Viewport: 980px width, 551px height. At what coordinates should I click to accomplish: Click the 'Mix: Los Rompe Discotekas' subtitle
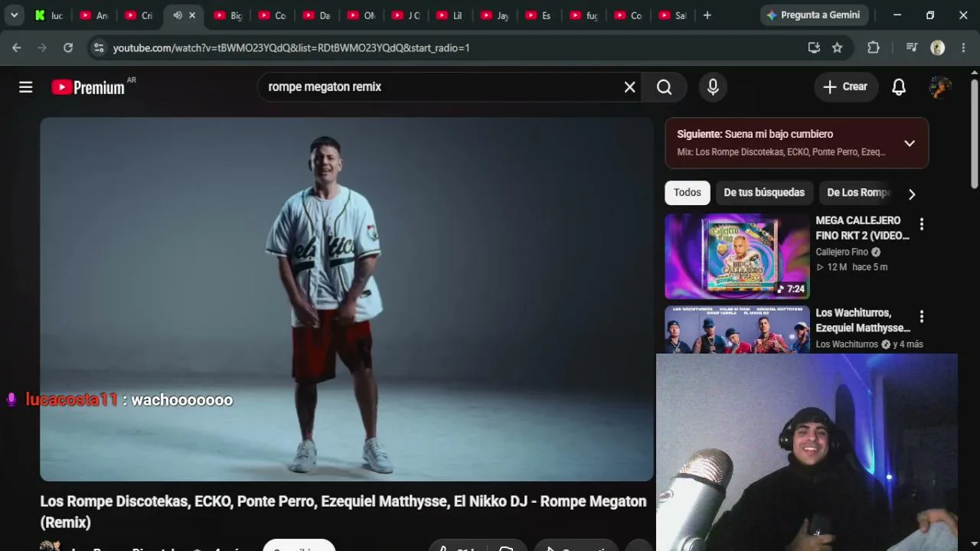[x=781, y=152]
